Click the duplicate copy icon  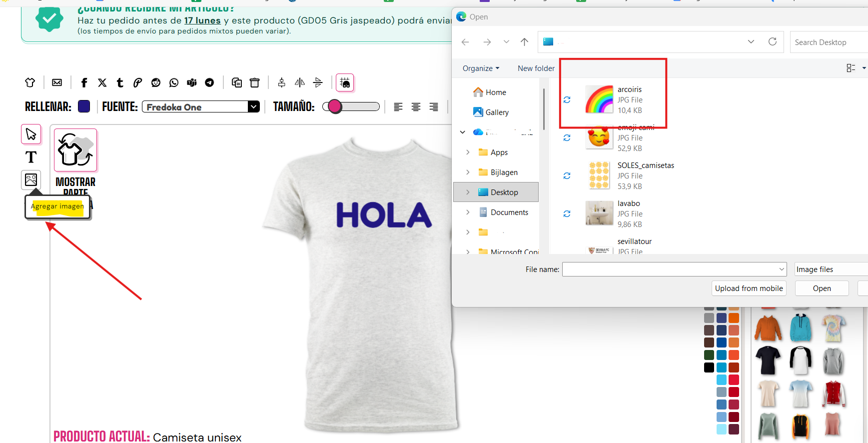click(237, 82)
